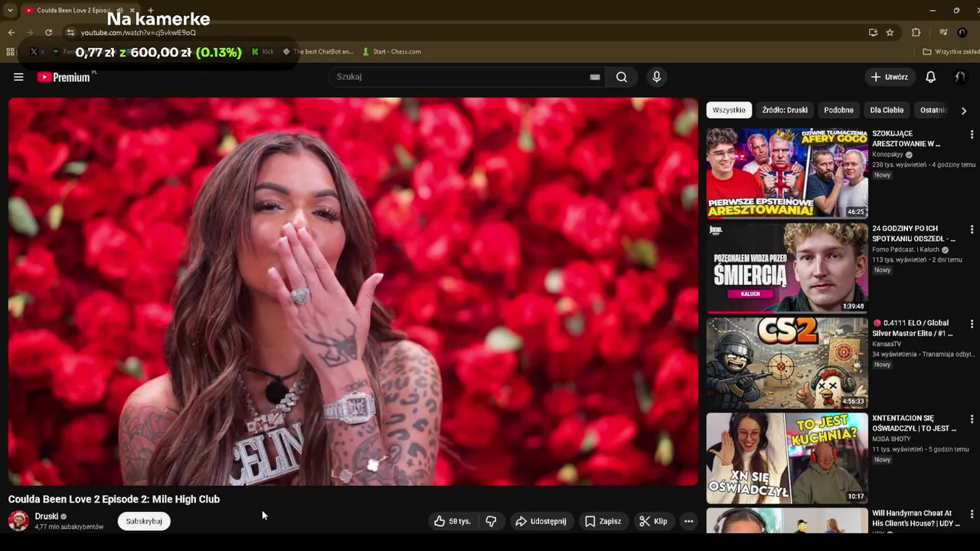Open The best ChatBot bookmark

pyautogui.click(x=318, y=51)
